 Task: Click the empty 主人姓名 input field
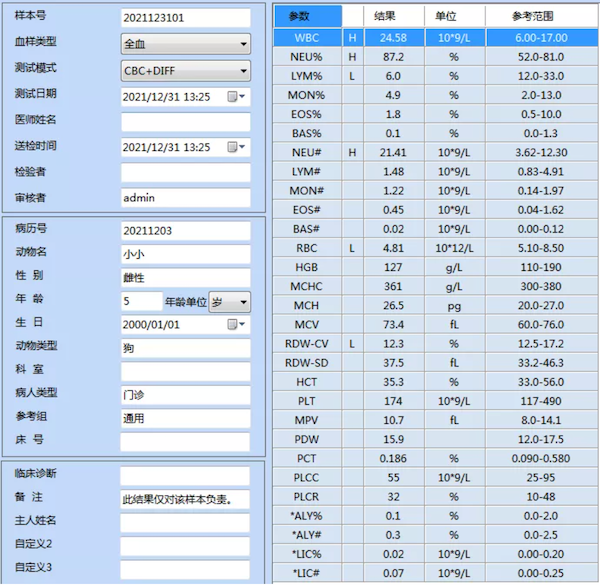point(185,523)
